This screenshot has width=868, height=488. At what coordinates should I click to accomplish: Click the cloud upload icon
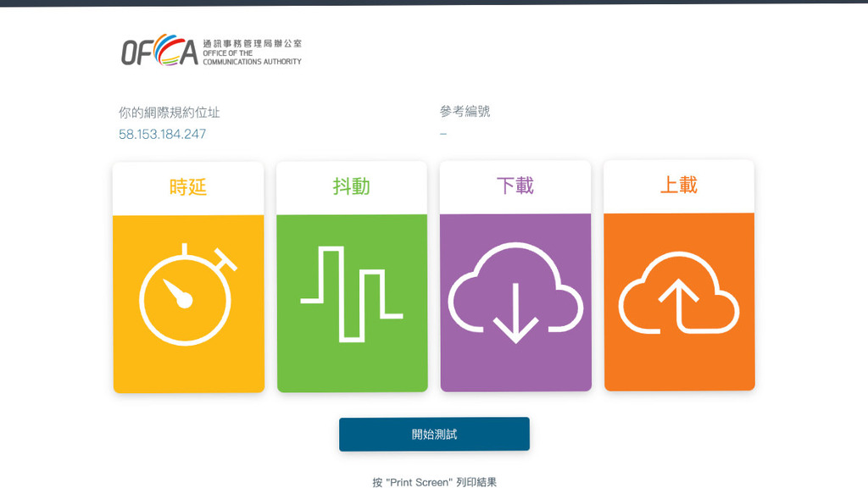(679, 292)
